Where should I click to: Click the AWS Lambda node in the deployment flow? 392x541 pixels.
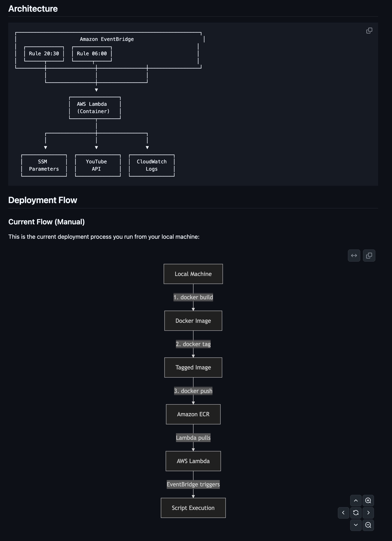click(x=193, y=461)
